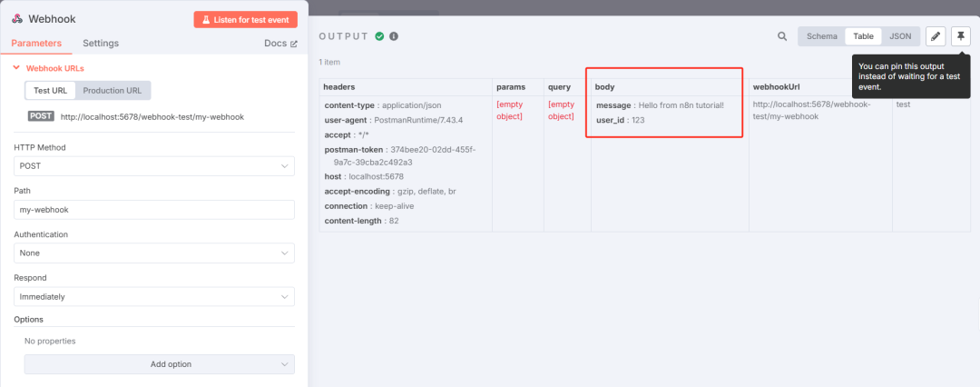The image size is (980, 387).
Task: Click the Docs external link icon
Action: click(294, 44)
